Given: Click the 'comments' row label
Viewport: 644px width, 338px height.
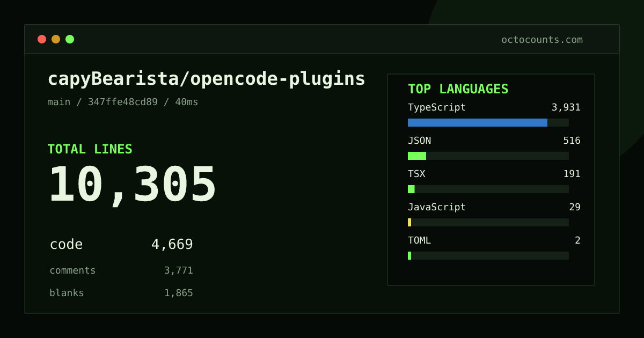Looking at the screenshot, I should coord(72,270).
